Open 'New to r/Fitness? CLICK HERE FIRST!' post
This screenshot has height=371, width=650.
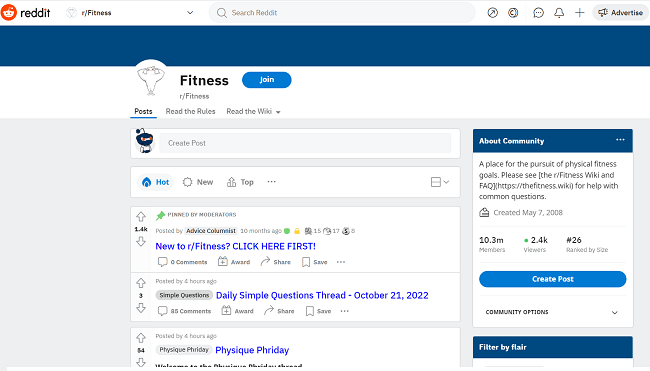(x=235, y=246)
